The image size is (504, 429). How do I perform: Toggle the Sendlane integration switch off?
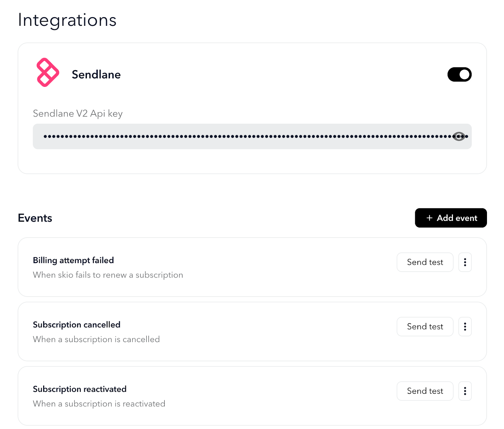pyautogui.click(x=459, y=75)
